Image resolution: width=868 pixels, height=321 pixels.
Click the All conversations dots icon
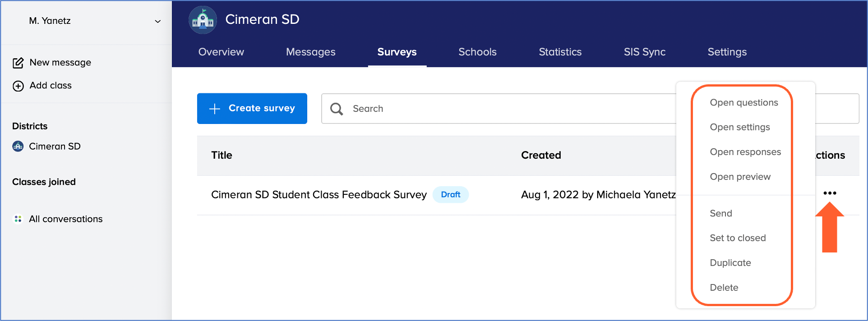coord(18,219)
